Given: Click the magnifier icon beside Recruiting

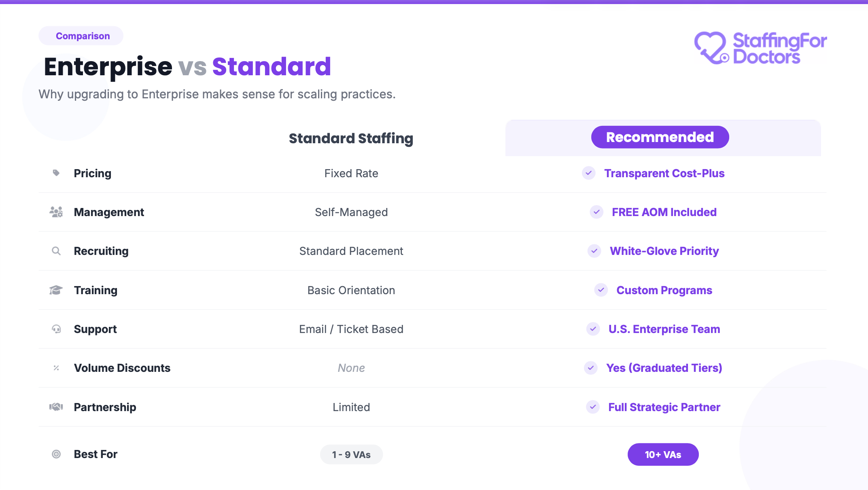Looking at the screenshot, I should point(56,251).
